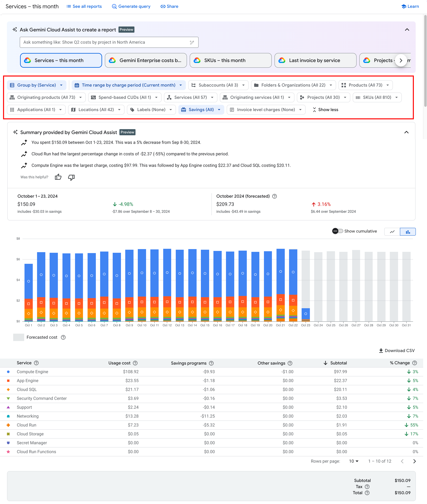Select Last invoice by service chip

pos(315,60)
